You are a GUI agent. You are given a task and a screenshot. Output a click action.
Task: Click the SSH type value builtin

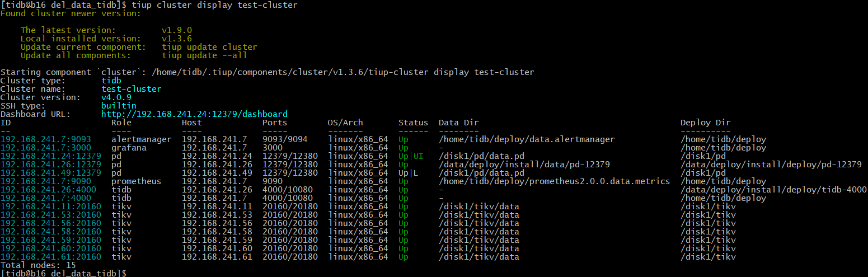coord(119,106)
